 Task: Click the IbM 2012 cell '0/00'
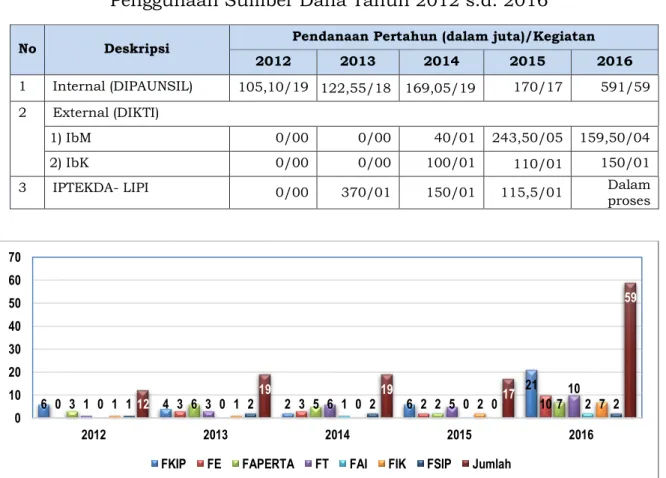[273, 139]
